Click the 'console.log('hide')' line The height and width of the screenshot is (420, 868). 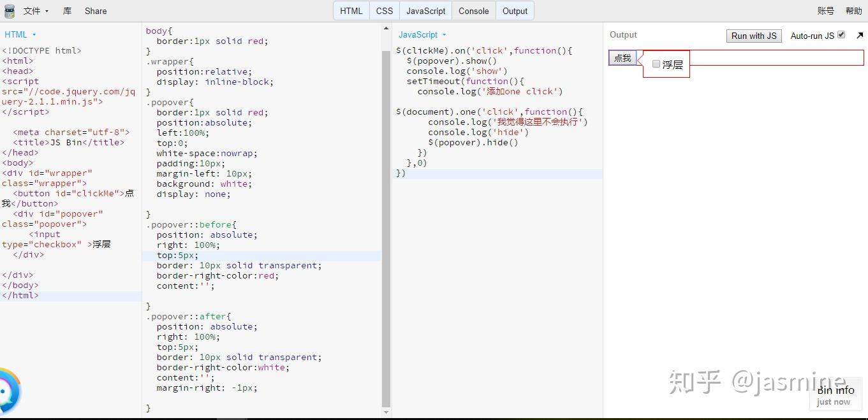coord(478,132)
